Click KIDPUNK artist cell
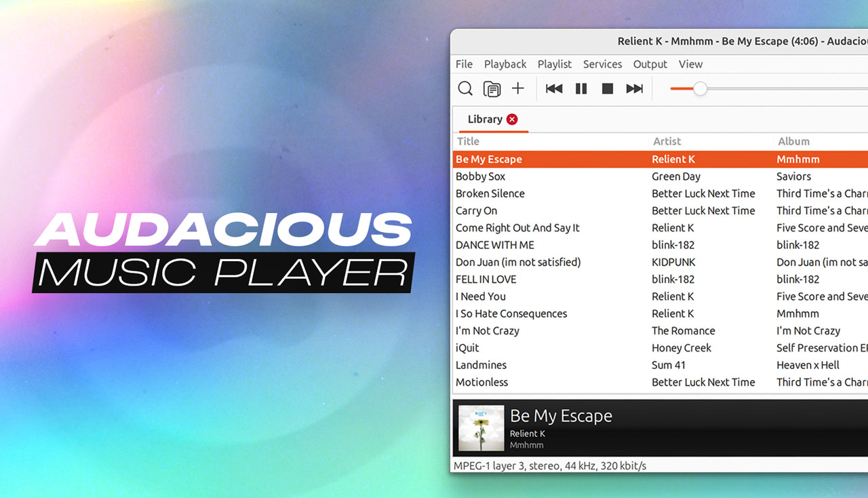The image size is (868, 498). pyautogui.click(x=673, y=262)
